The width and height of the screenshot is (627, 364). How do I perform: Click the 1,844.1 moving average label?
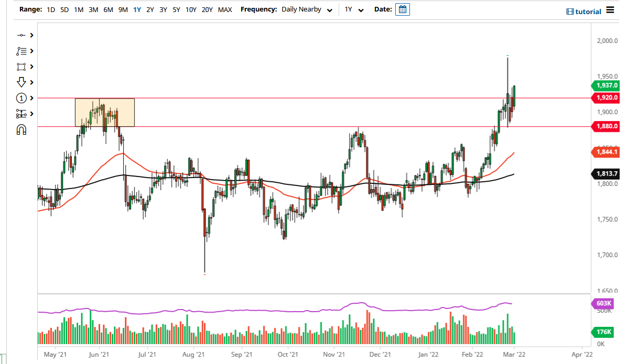[x=606, y=152]
